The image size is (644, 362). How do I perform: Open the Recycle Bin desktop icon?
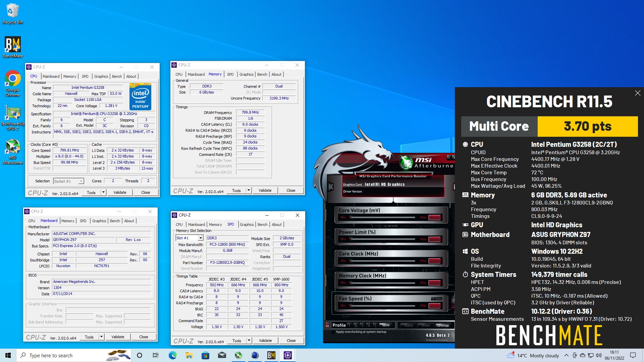coord(13,13)
